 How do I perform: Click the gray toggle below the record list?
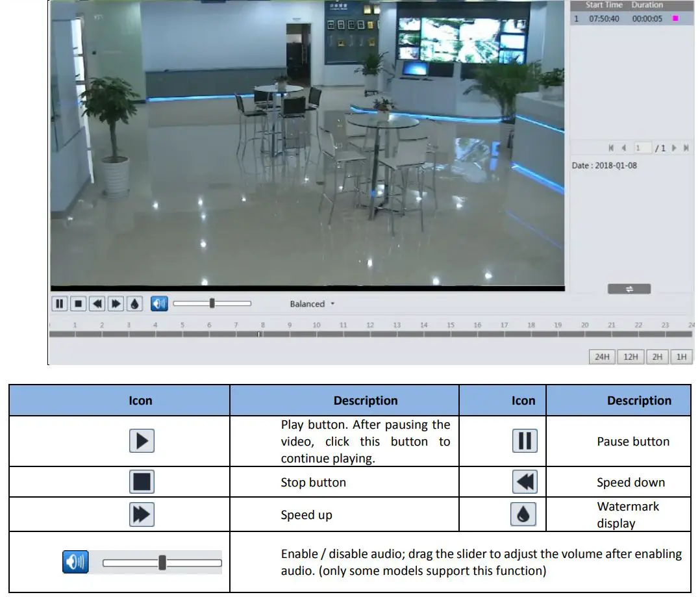pyautogui.click(x=629, y=288)
